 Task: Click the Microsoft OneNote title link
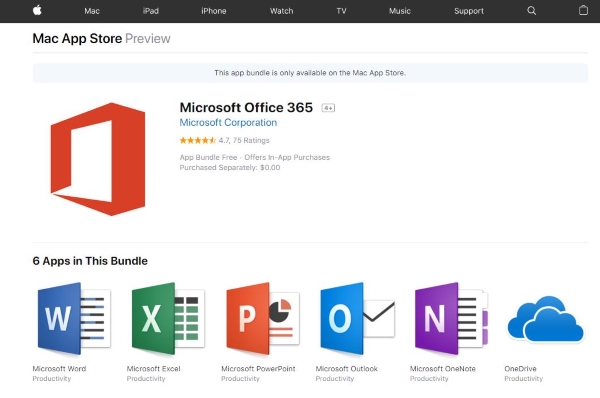443,369
